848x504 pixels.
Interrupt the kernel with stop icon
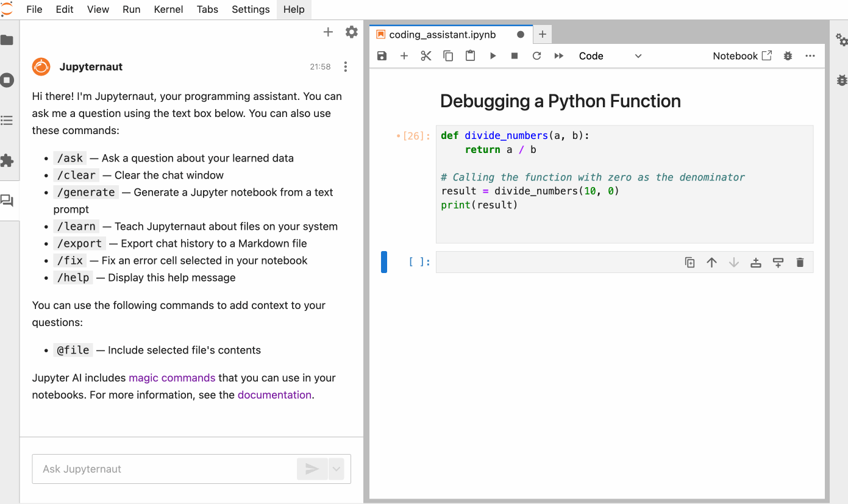515,56
